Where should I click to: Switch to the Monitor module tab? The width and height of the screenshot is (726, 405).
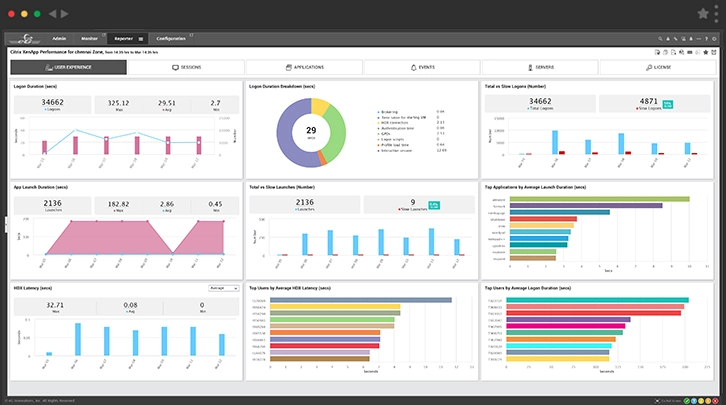point(89,38)
